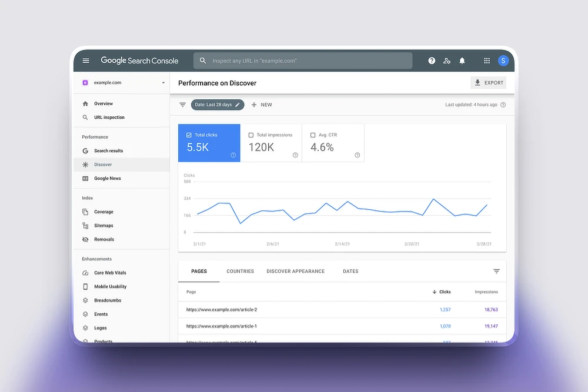Check the Avg. CTR checkbox
Image resolution: width=588 pixels, height=392 pixels.
coord(313,135)
